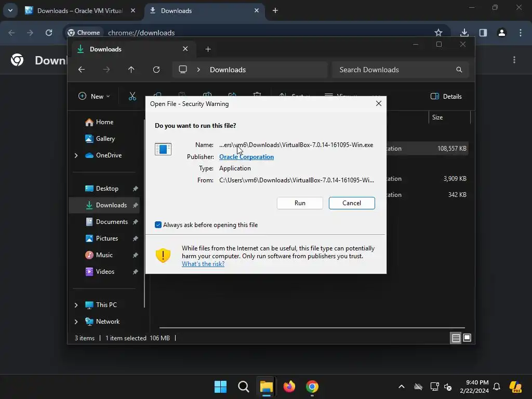532x399 pixels.
Task: Expand the Network tree node
Action: coord(76,322)
